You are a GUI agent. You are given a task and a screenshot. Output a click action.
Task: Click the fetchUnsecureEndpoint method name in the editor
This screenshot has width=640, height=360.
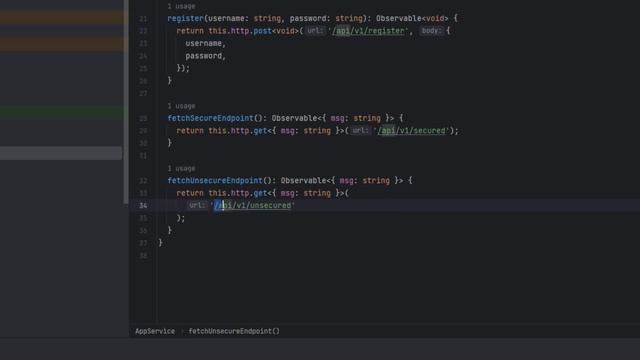(215, 180)
